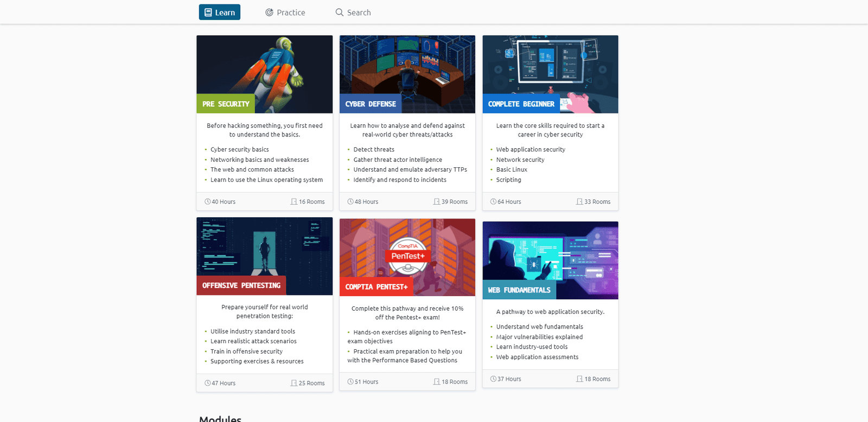
Task: Click 'Complete this pathway and receive 10%' text
Action: [x=407, y=308]
